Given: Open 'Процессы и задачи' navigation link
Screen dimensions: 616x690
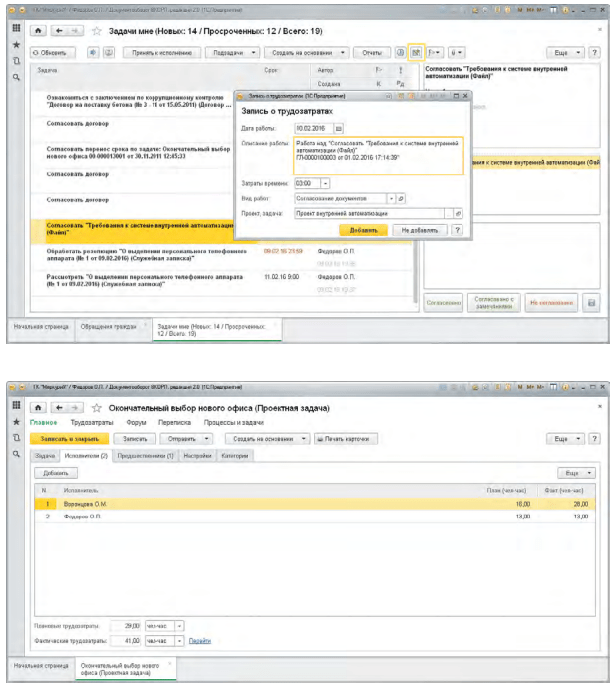Looking at the screenshot, I should [234, 423].
